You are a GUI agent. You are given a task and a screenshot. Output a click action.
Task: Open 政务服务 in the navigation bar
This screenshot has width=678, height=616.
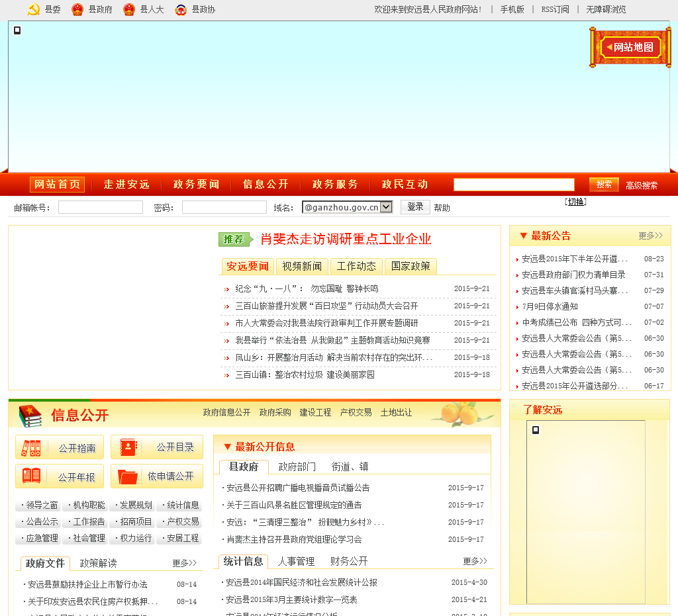point(335,185)
